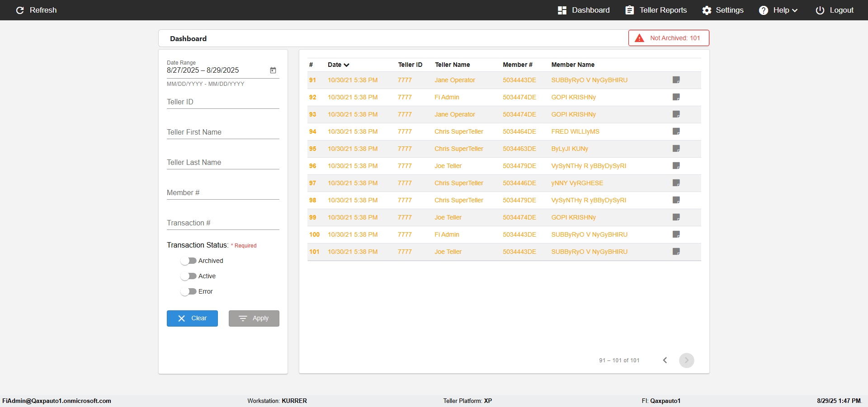Click ByLyJI KUNy member name

tap(570, 149)
